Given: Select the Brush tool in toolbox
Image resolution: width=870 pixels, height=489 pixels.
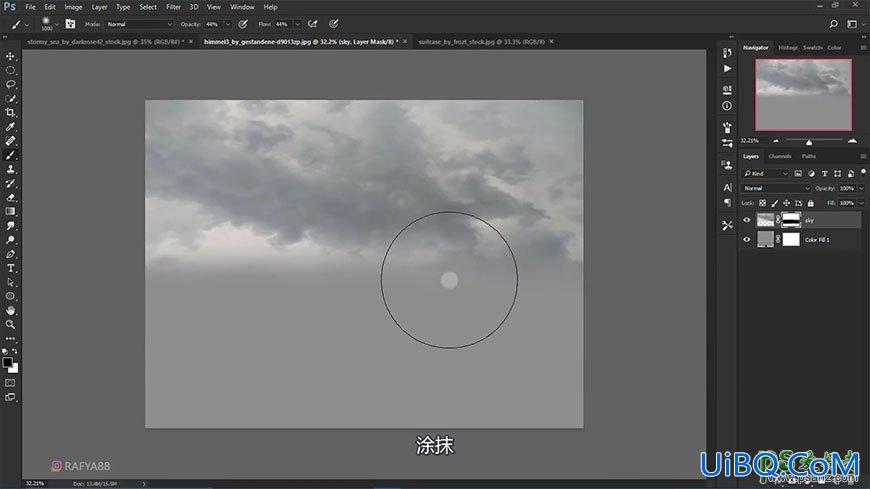Looking at the screenshot, I should pos(10,155).
